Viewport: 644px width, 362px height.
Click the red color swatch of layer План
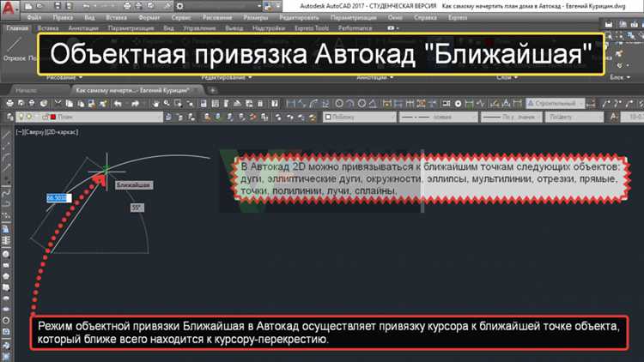(x=53, y=117)
